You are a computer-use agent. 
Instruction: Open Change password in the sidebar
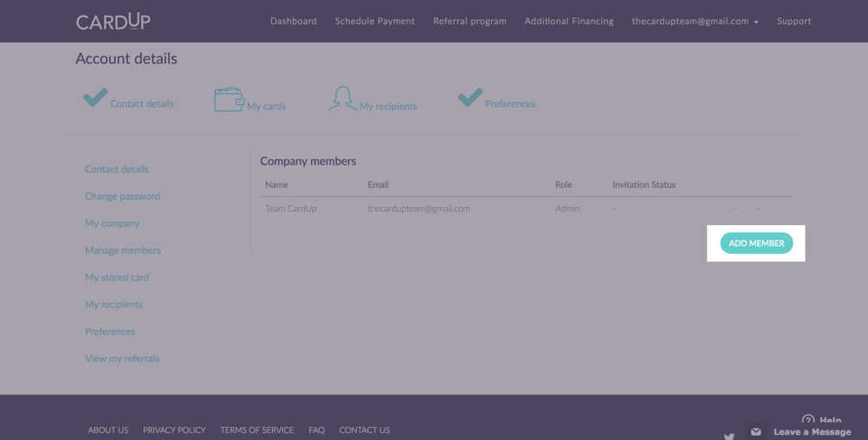[x=122, y=196]
